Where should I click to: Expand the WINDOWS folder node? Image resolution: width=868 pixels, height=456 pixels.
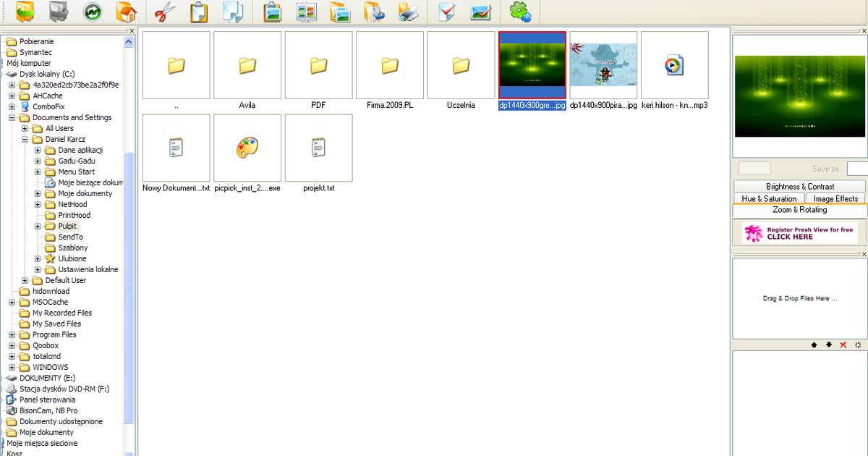(x=12, y=367)
